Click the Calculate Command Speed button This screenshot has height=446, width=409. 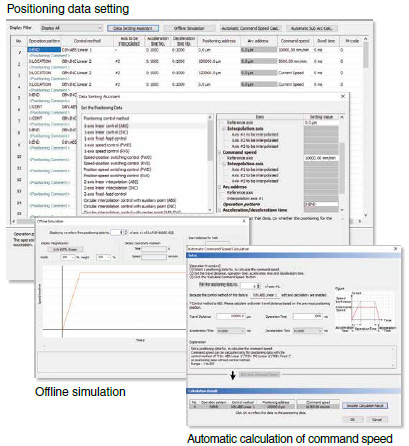pos(260,375)
